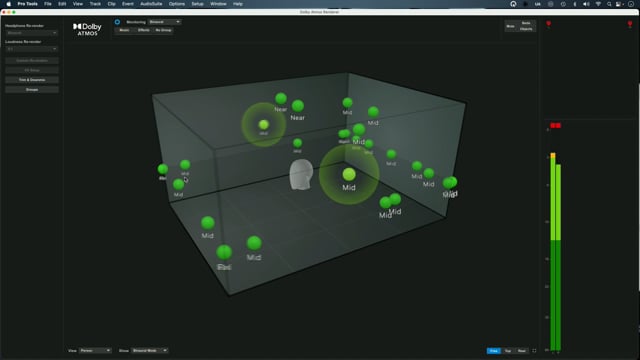Select the object outside the left wall

click(x=163, y=169)
